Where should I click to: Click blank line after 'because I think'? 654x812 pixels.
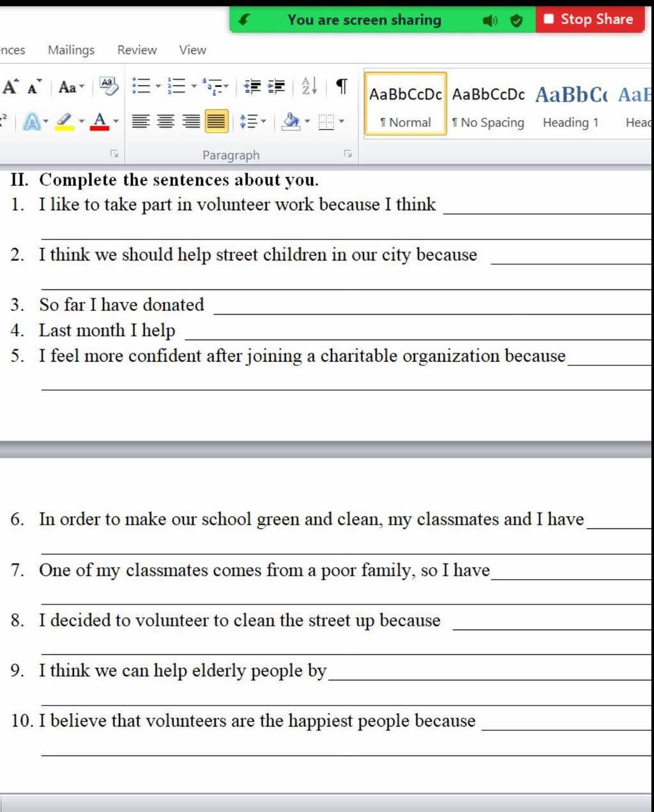pyautogui.click(x=547, y=208)
